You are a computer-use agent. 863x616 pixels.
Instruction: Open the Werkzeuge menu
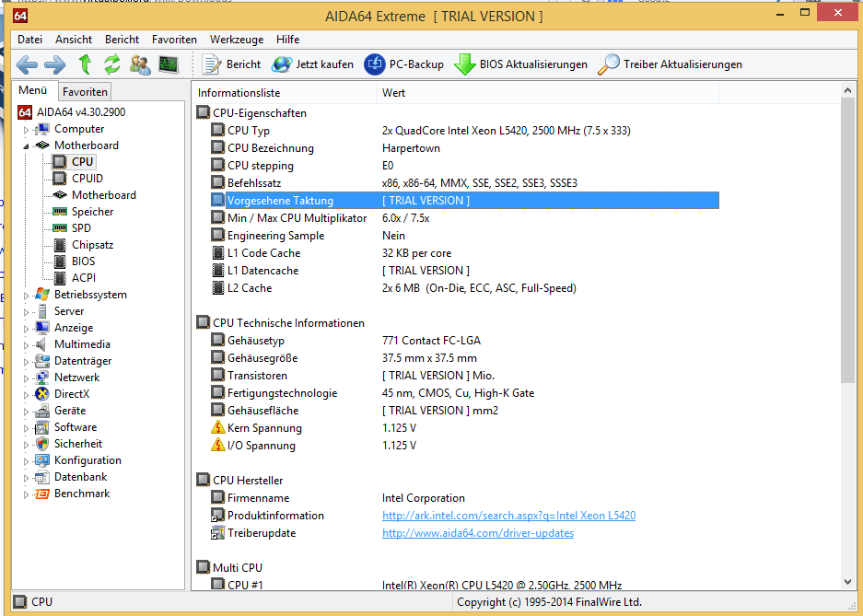pyautogui.click(x=237, y=40)
